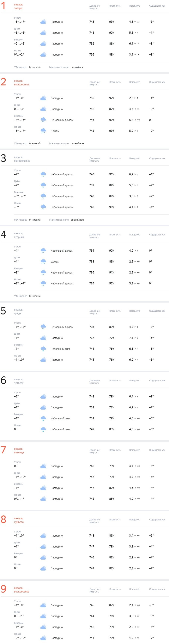The image size is (169, 644).
Task: Click the light snow icon for January 5 evening
Action: coord(43,349)
